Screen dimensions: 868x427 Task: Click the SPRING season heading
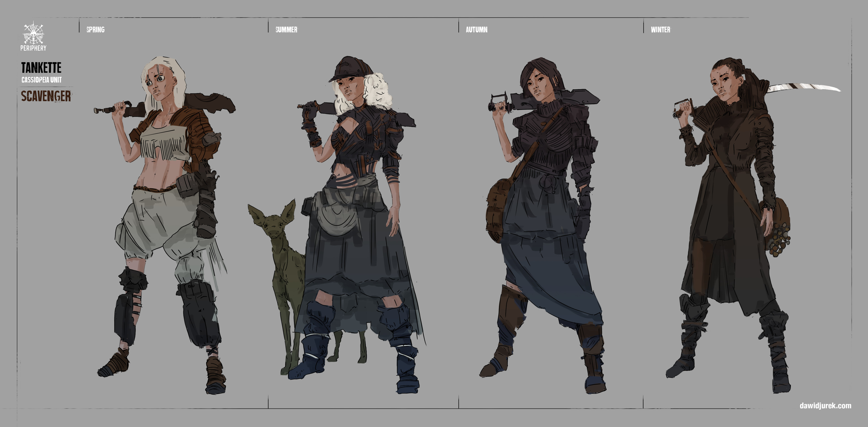click(95, 30)
